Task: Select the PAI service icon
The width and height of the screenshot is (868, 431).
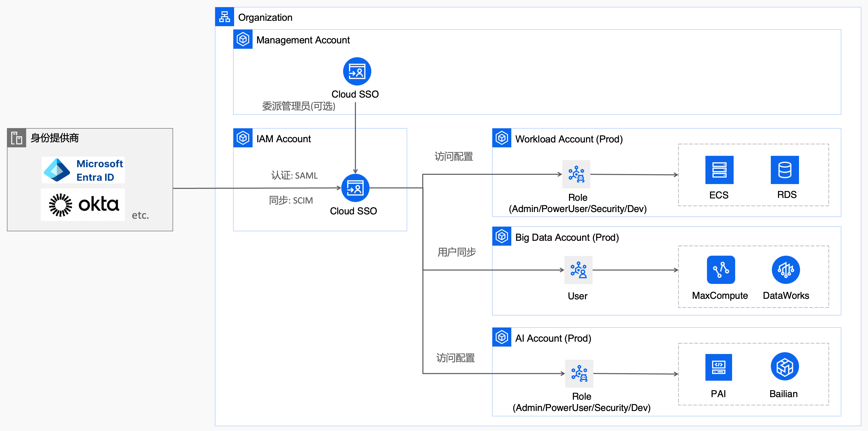Action: click(x=719, y=367)
